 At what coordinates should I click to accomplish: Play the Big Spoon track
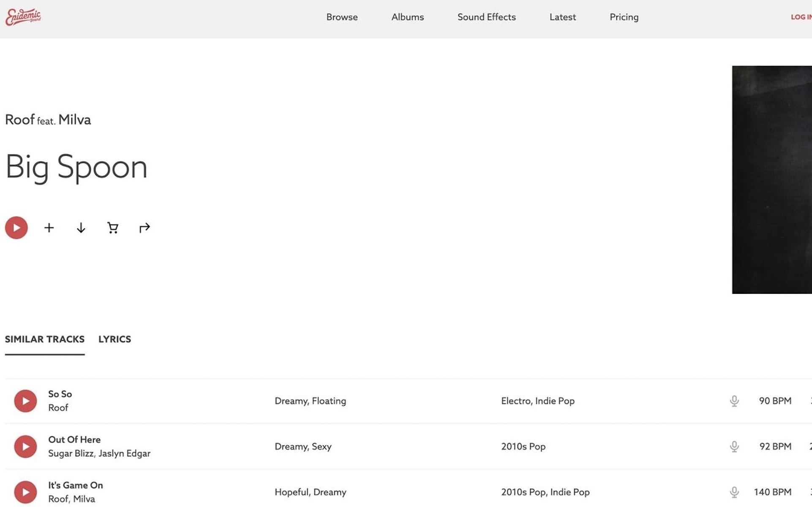point(16,228)
